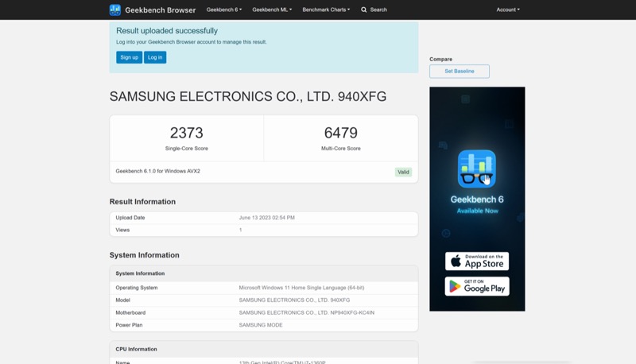
Task: Click the Motherboard value NP940XFG-KC4IN
Action: click(x=306, y=312)
